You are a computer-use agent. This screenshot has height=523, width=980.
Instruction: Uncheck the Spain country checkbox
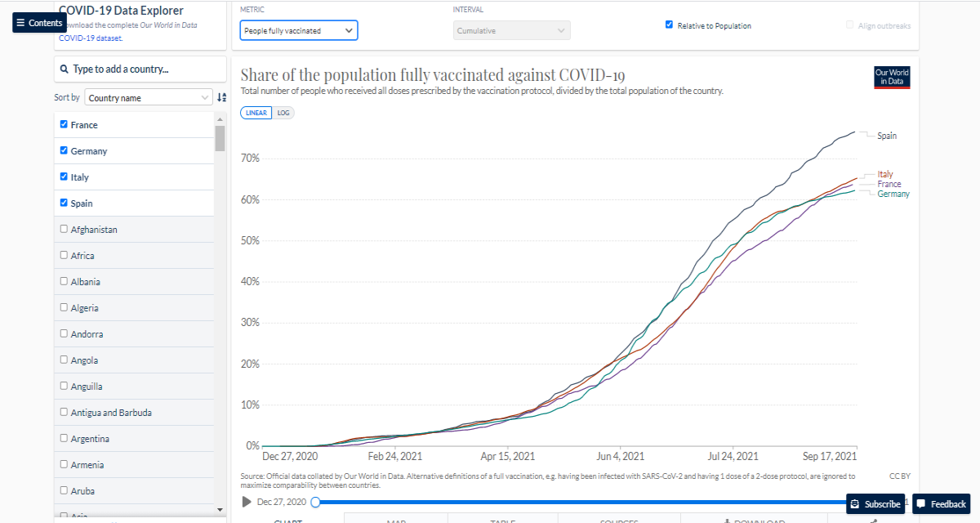coord(64,203)
